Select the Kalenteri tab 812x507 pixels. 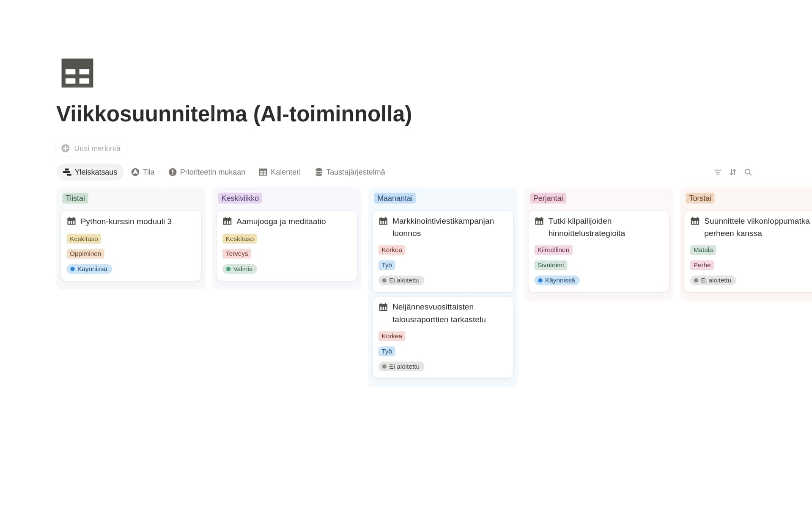(280, 172)
